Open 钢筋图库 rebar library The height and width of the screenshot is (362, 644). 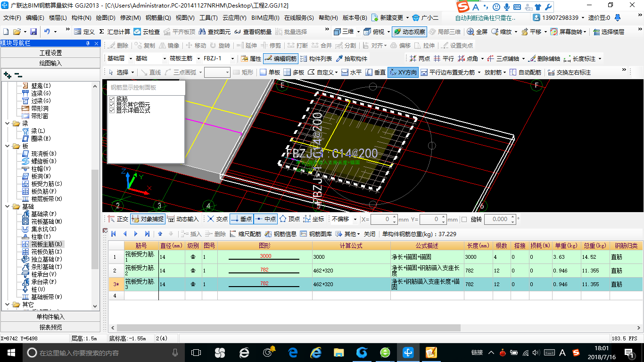(316, 234)
